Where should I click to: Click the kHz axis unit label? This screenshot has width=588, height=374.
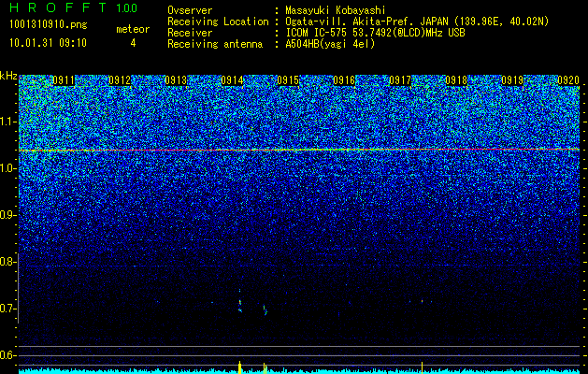(8, 77)
